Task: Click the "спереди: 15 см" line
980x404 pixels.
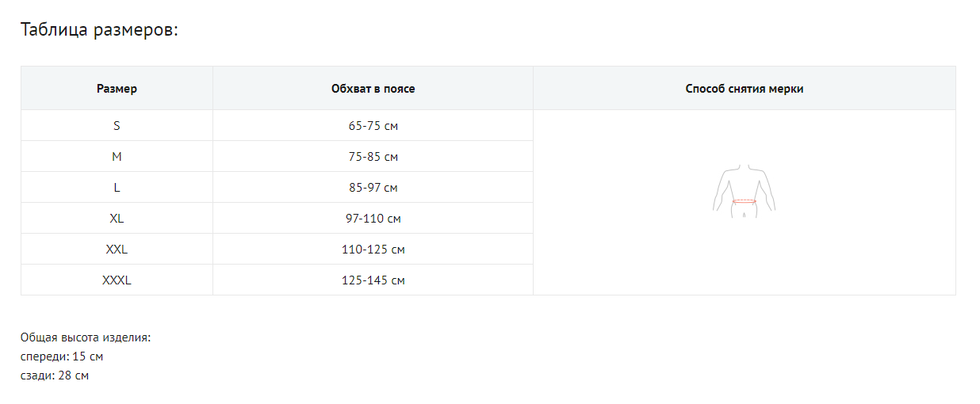Action: pyautogui.click(x=62, y=356)
